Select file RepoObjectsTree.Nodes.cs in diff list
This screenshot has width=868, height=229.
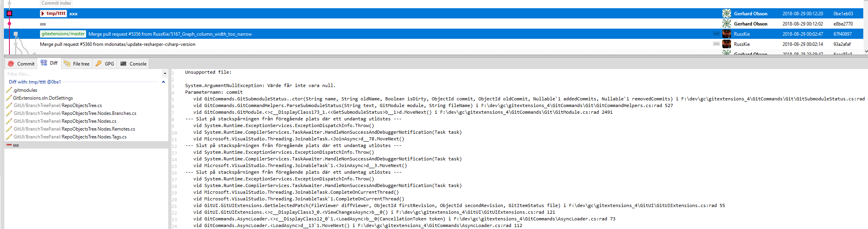tap(65, 121)
